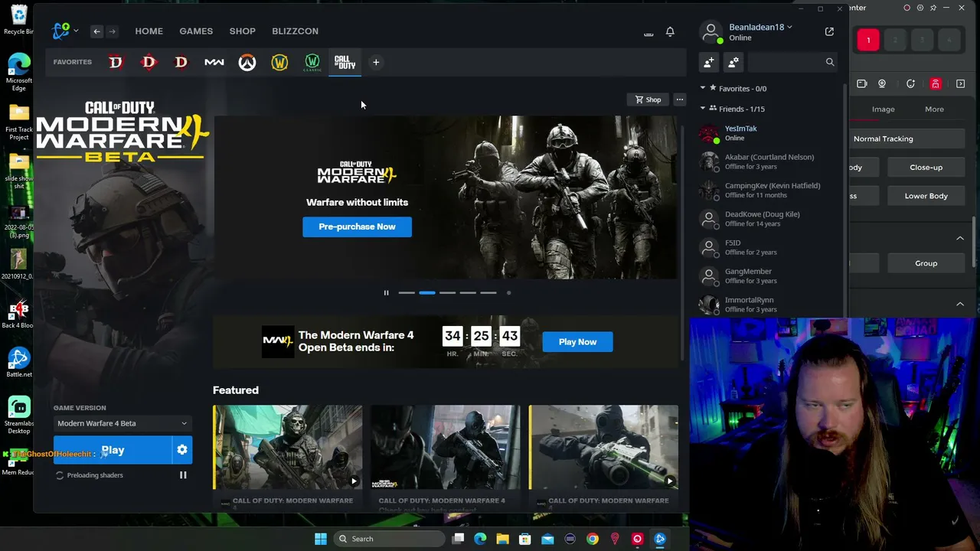Viewport: 980px width, 551px height.
Task: Open the BLIZZCON tab
Action: [x=295, y=31]
